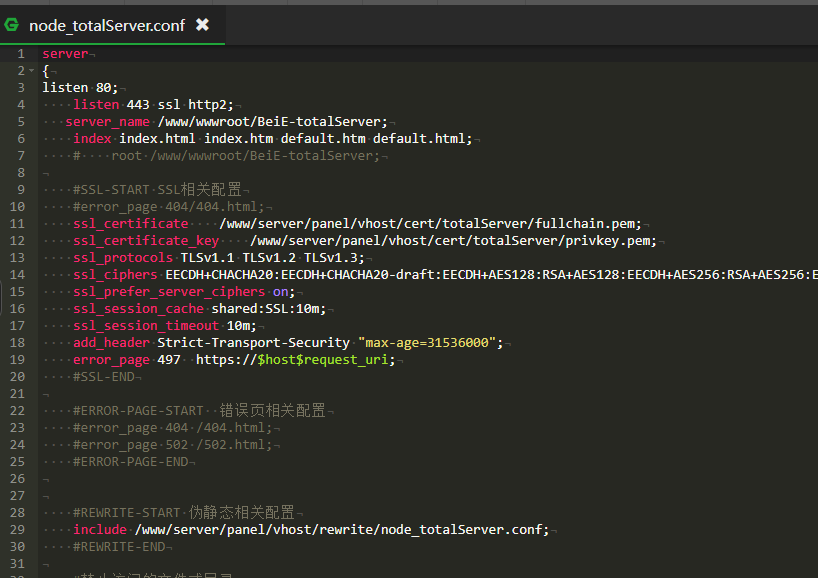Click '#SSL-END' comment
This screenshot has height=578, width=818.
tap(104, 377)
